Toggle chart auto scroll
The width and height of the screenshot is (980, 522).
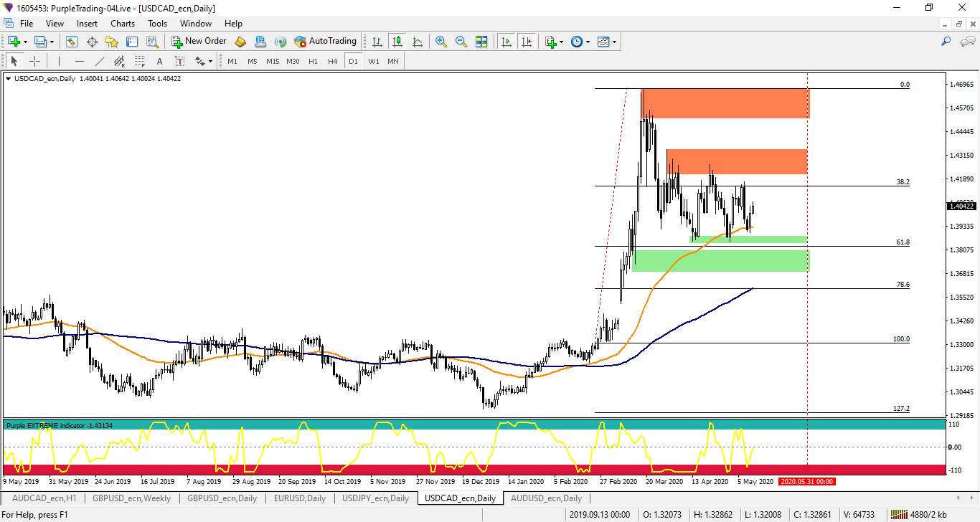(507, 42)
